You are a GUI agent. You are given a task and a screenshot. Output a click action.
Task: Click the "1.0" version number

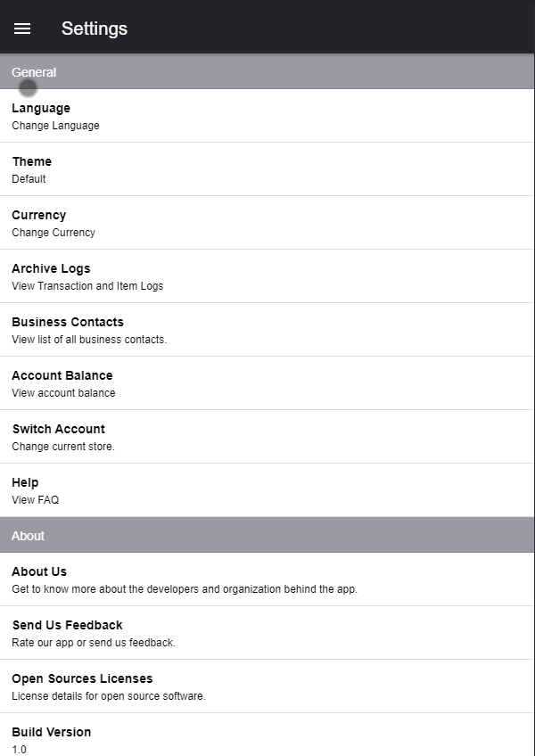[19, 750]
